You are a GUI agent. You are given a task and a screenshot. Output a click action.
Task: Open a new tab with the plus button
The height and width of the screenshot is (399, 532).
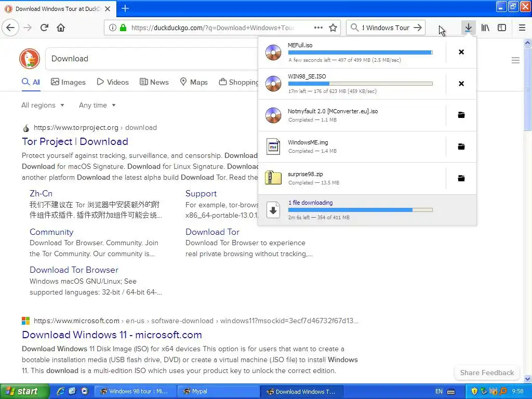[125, 8]
